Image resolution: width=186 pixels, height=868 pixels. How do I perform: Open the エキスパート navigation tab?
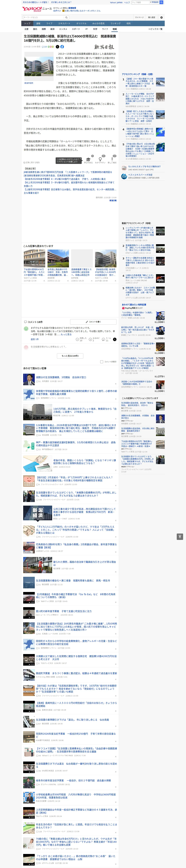tap(64, 23)
